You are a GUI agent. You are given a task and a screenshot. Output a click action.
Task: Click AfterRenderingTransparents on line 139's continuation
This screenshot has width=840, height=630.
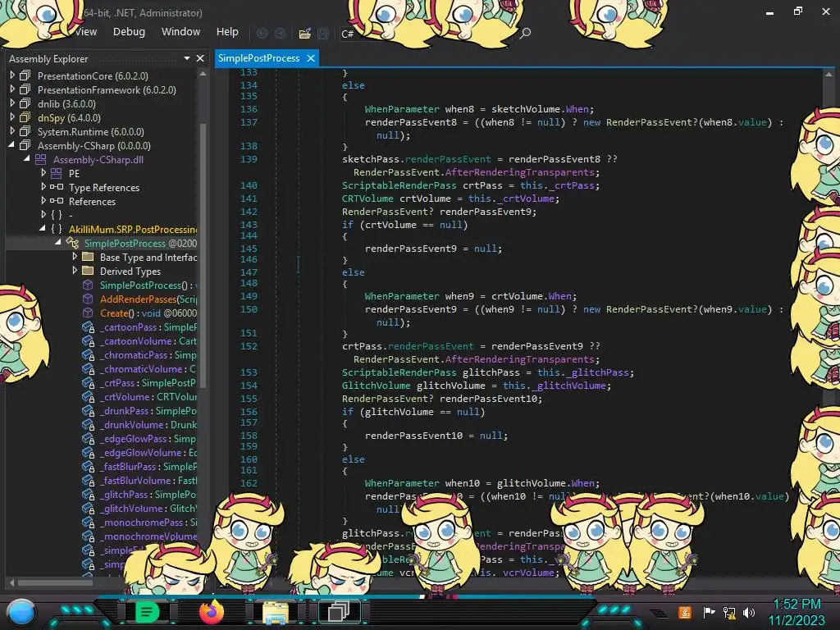519,172
